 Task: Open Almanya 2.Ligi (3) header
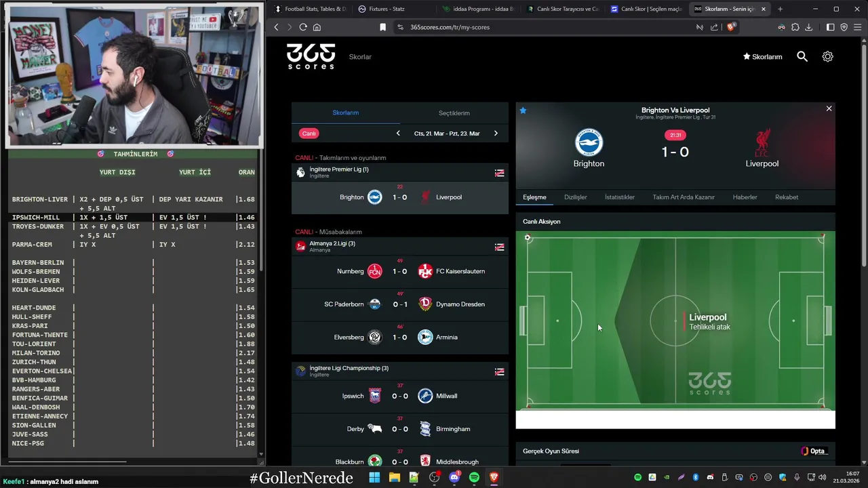point(400,246)
